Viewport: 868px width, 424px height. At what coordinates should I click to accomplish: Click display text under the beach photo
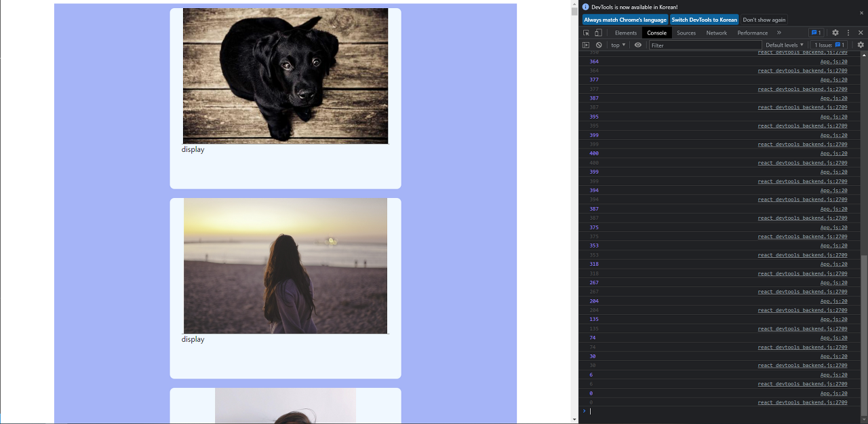[193, 339]
